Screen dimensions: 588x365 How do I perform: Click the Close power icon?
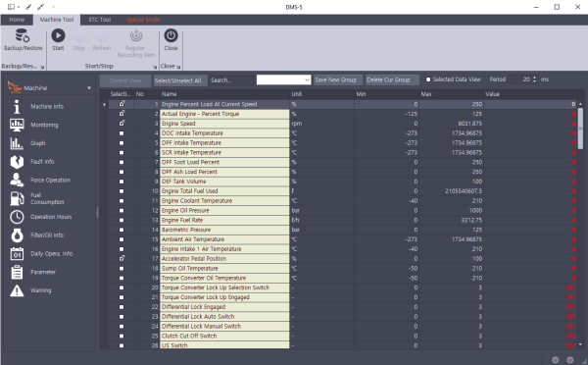171,35
